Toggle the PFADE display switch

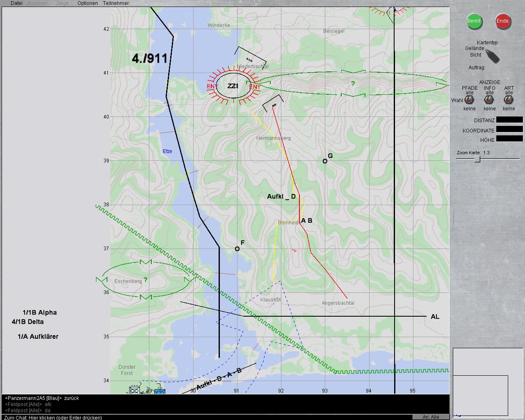coord(469,100)
